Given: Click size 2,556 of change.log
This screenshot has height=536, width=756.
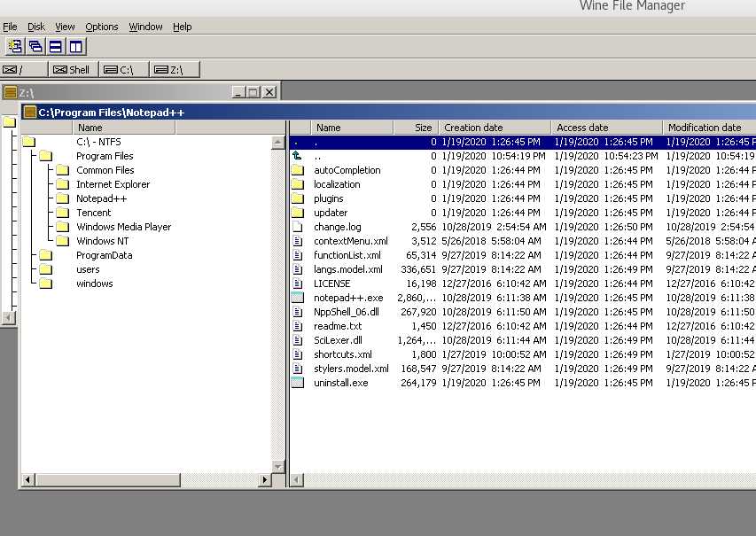Looking at the screenshot, I should [424, 227].
